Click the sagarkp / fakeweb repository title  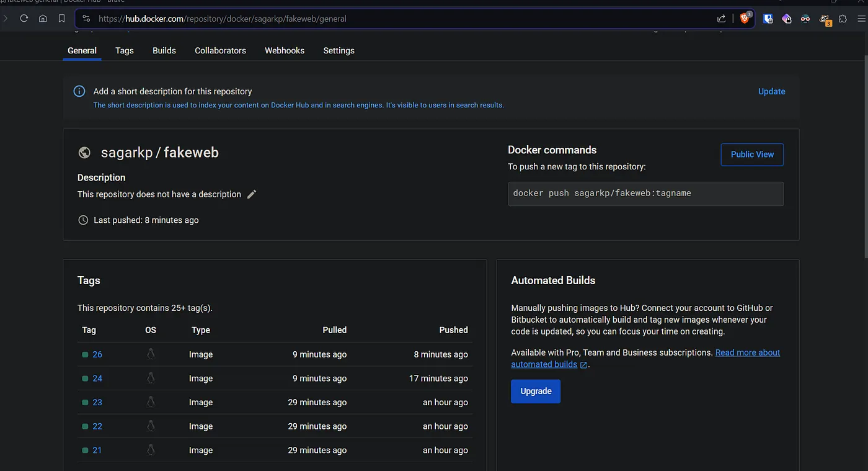pos(160,153)
